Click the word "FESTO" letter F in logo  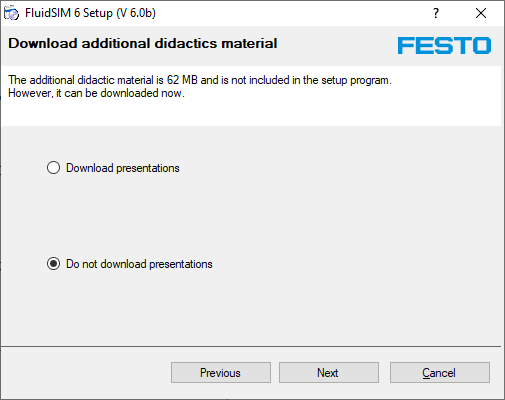(406, 45)
